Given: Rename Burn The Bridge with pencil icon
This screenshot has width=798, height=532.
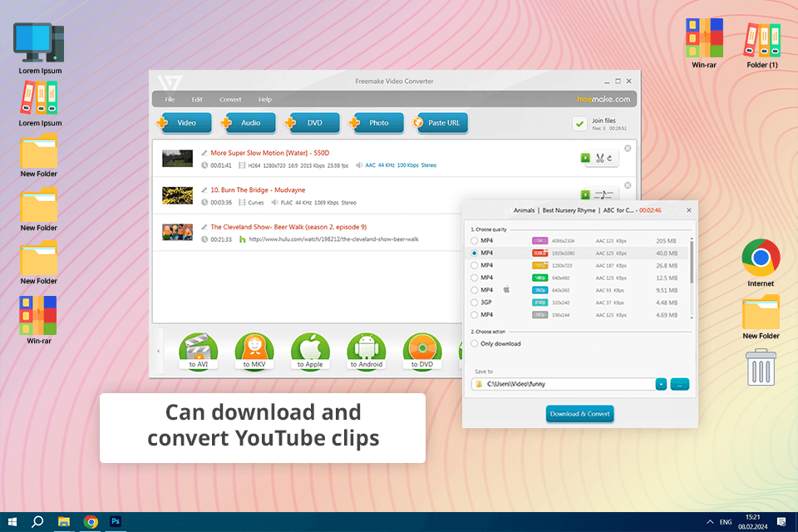Looking at the screenshot, I should tap(204, 190).
